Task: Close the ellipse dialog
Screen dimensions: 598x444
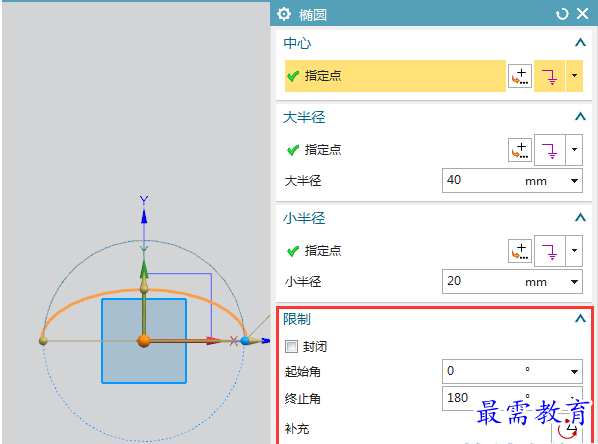Action: (x=582, y=14)
